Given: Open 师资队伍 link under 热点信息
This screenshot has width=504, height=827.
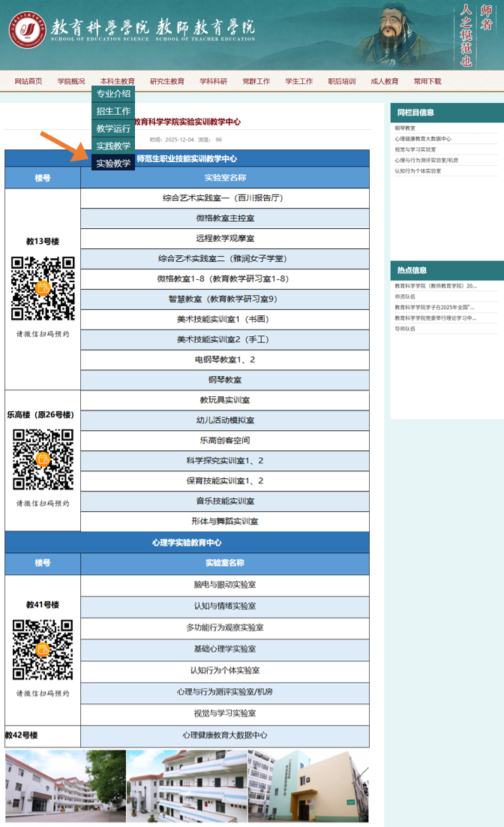Looking at the screenshot, I should pos(405,296).
